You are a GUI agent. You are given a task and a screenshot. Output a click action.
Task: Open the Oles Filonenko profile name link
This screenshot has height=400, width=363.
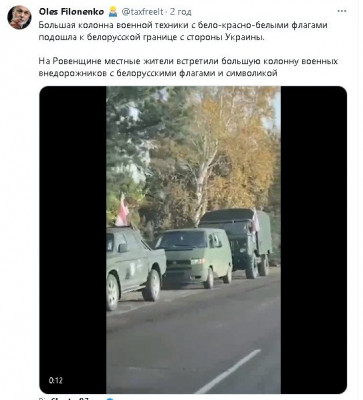click(71, 12)
